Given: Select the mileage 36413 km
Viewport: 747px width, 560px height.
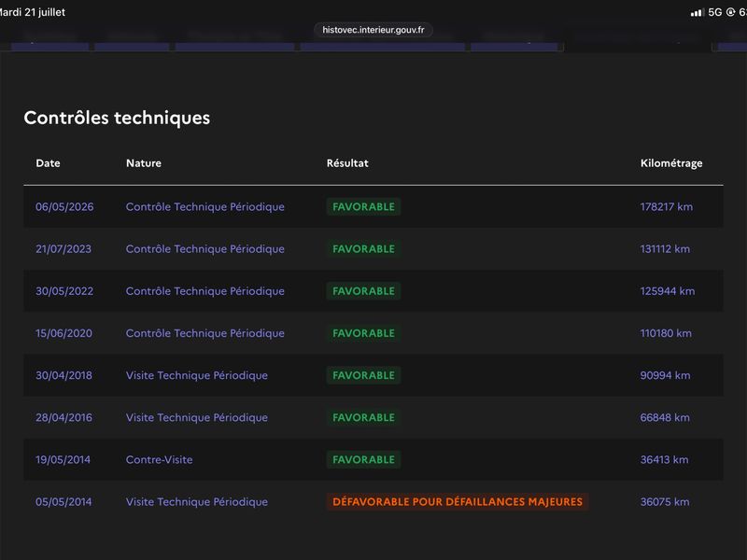Looking at the screenshot, I should point(665,460).
